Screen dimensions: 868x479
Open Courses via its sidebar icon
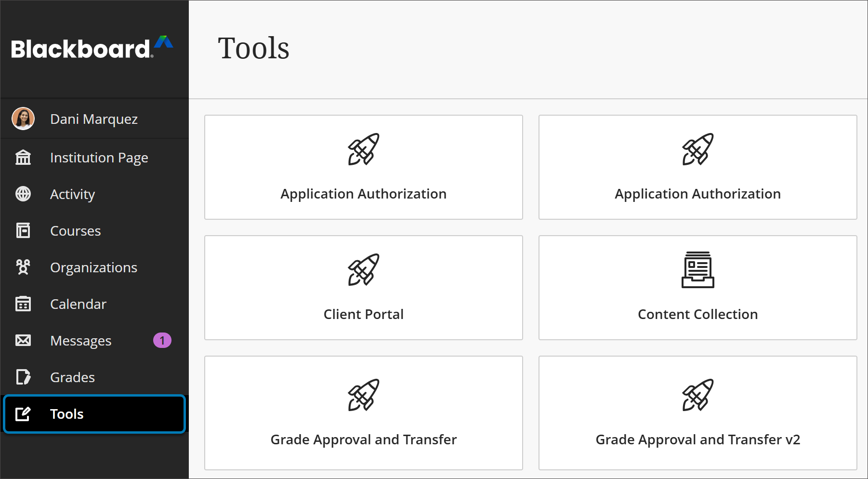(23, 231)
